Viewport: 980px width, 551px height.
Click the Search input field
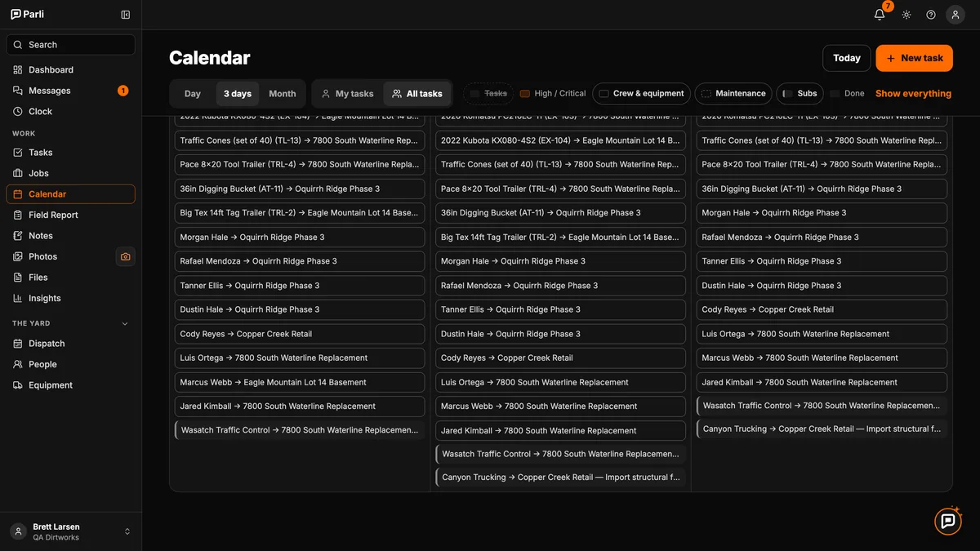pos(70,45)
